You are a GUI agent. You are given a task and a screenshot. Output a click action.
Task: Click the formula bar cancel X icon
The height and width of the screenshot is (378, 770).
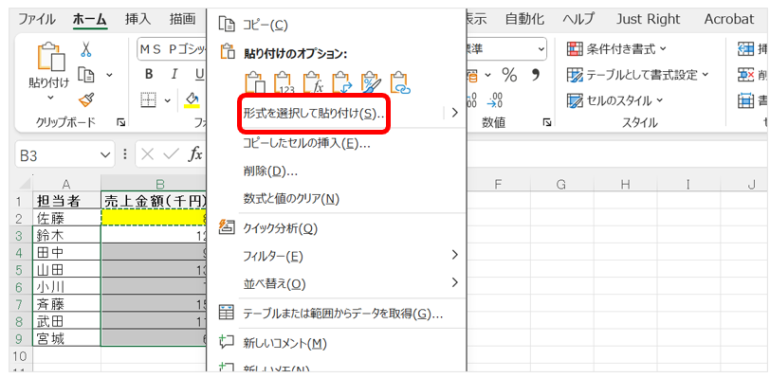point(147,155)
